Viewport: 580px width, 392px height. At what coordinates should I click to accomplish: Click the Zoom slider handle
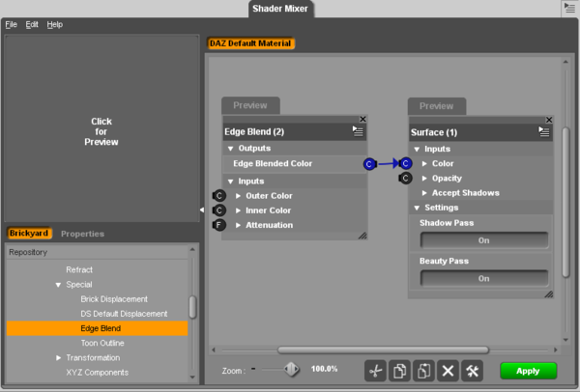(292, 369)
